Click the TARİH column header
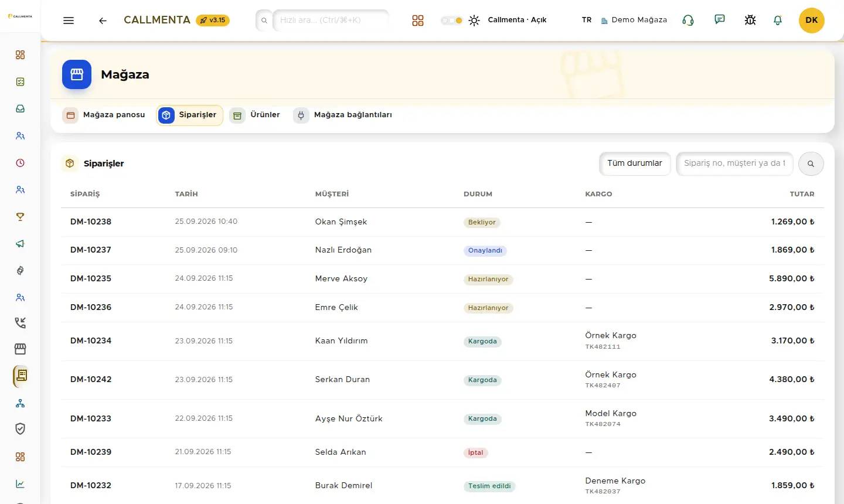Screen dimensions: 844x504 click(186, 194)
